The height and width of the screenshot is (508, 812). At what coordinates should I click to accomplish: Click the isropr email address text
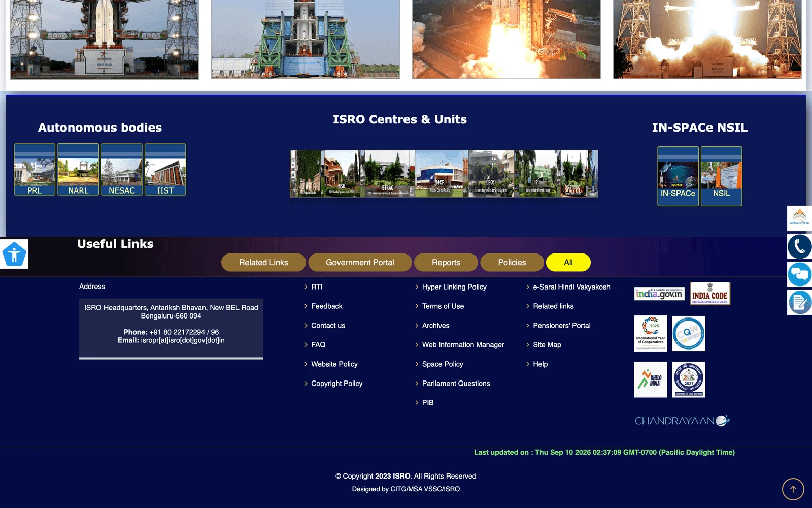pyautogui.click(x=183, y=340)
